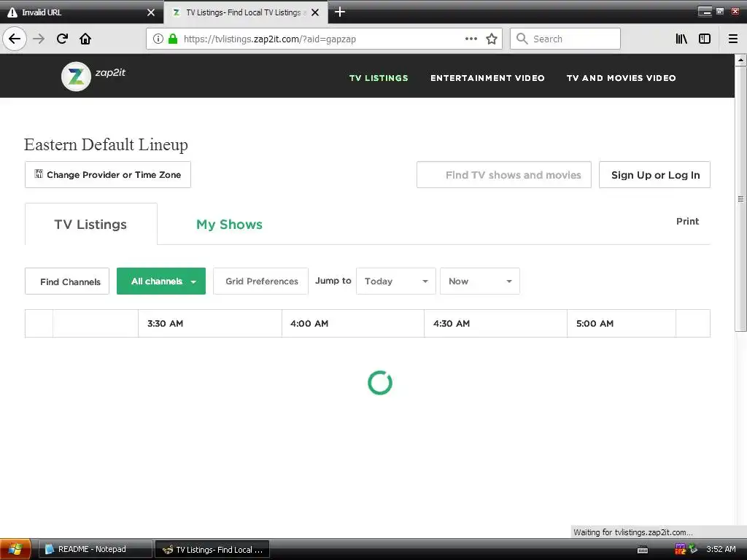The image size is (747, 560).
Task: Reload the current page
Action: click(x=62, y=39)
